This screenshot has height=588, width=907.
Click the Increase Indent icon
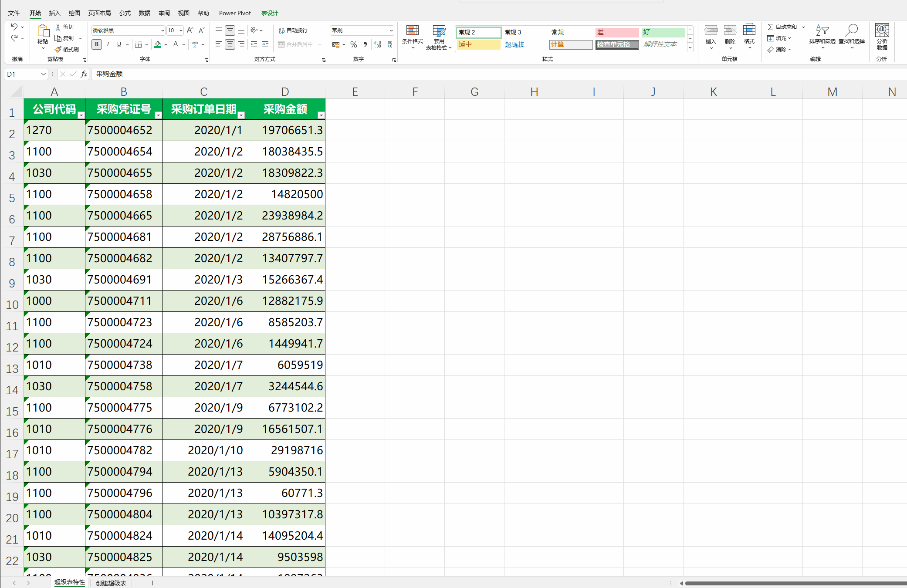click(265, 44)
